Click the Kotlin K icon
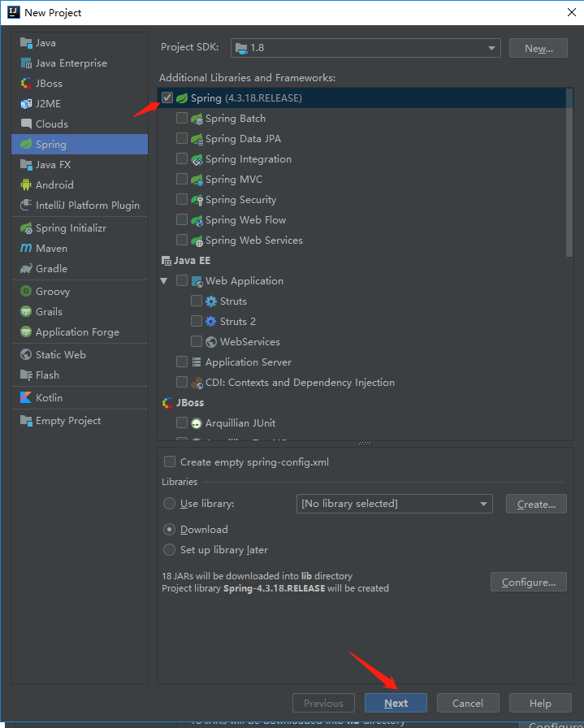Viewport: 584px width, 728px height. point(26,398)
